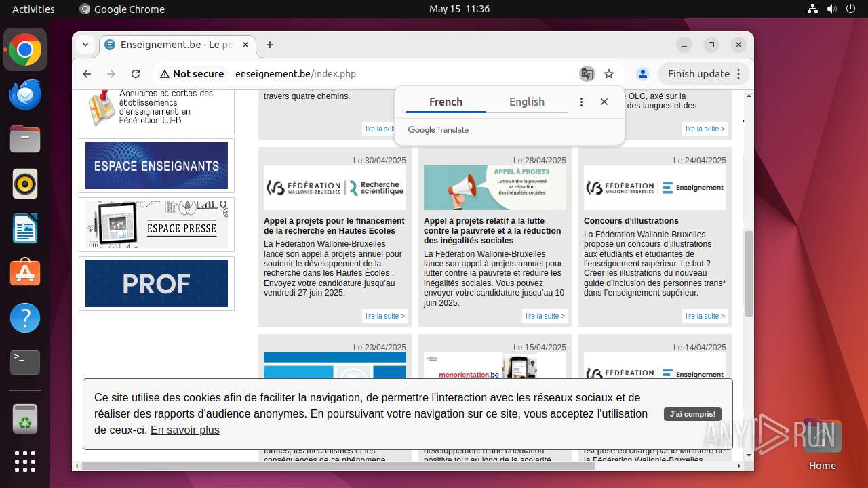Open the tab search dropdown arrow

pyautogui.click(x=85, y=45)
